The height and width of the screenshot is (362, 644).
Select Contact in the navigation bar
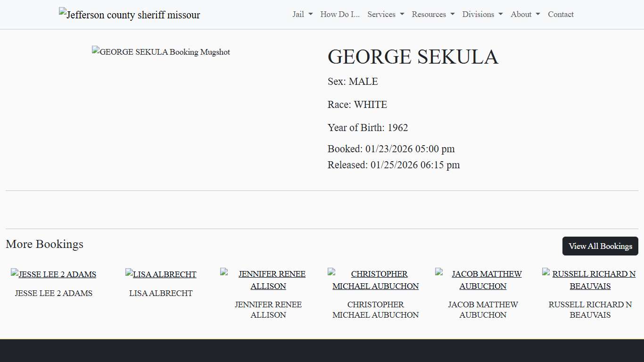[561, 14]
